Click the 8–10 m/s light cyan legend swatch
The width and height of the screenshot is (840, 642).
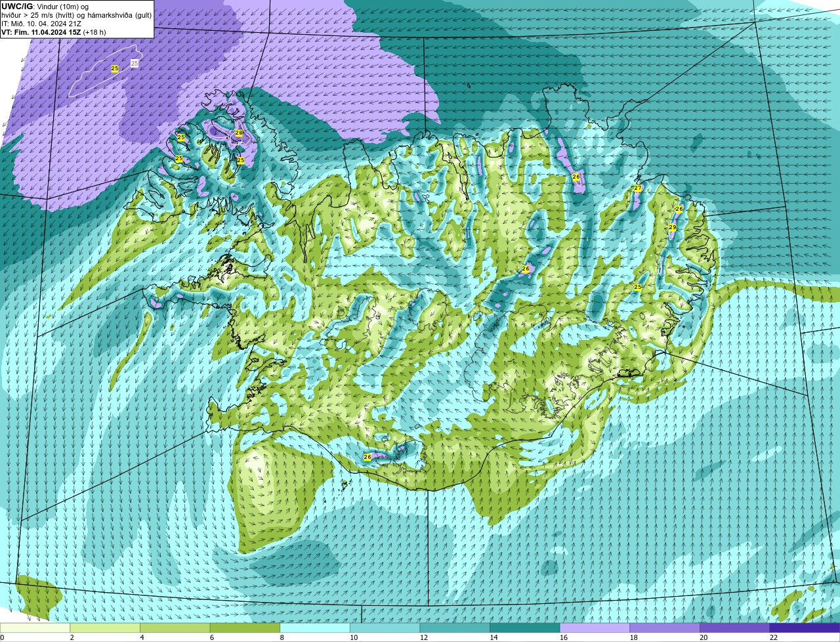coord(315,628)
